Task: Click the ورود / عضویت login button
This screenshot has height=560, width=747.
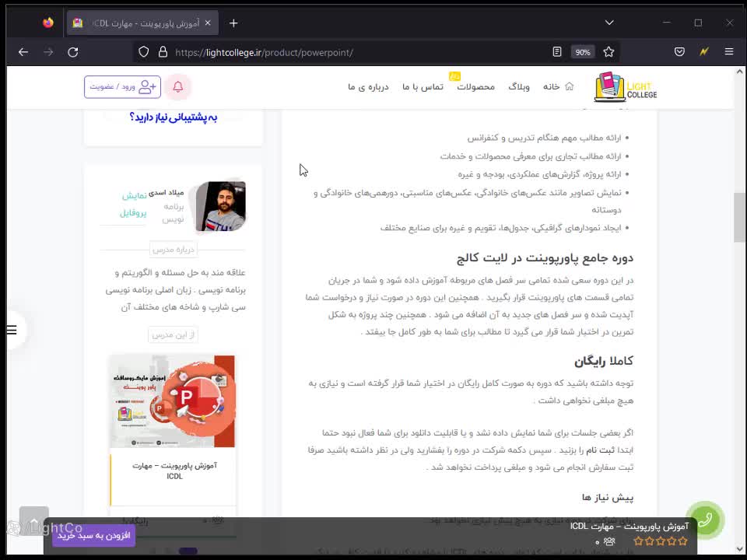Action: [121, 86]
